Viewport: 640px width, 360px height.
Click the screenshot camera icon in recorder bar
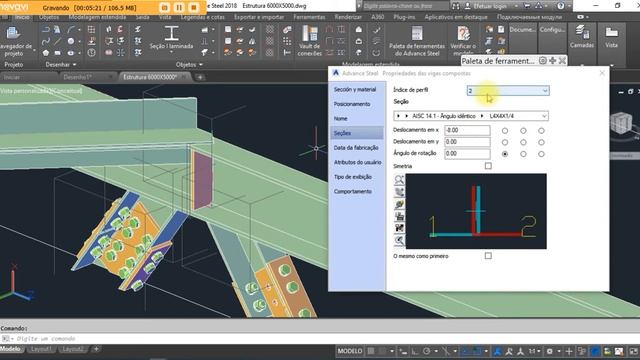[164, 7]
